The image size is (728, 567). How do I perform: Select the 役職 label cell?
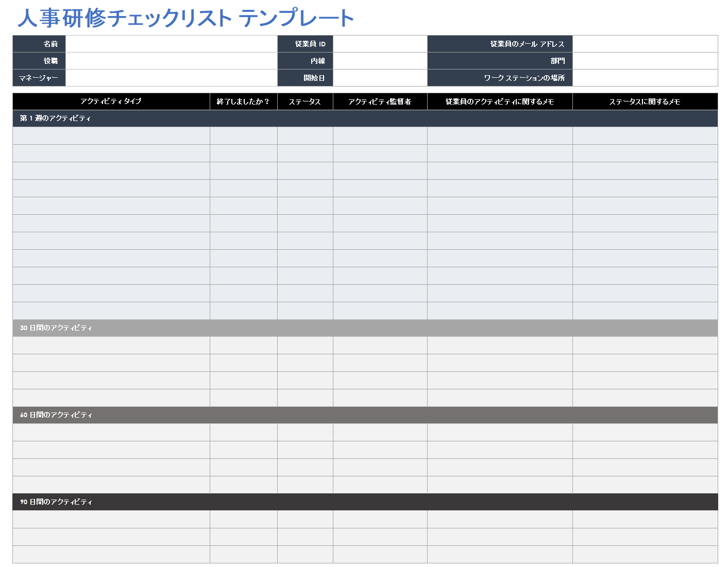point(39,61)
